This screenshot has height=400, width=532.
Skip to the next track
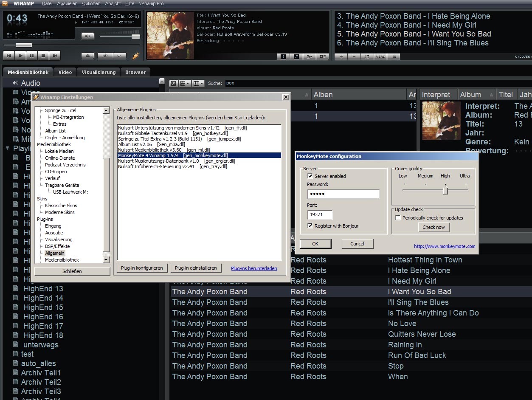click(x=54, y=56)
